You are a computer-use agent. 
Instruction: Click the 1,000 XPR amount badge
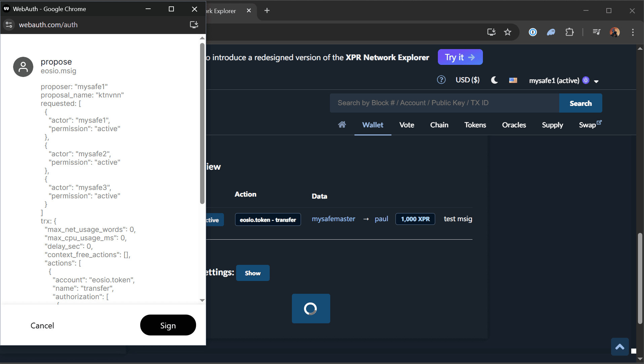point(415,219)
